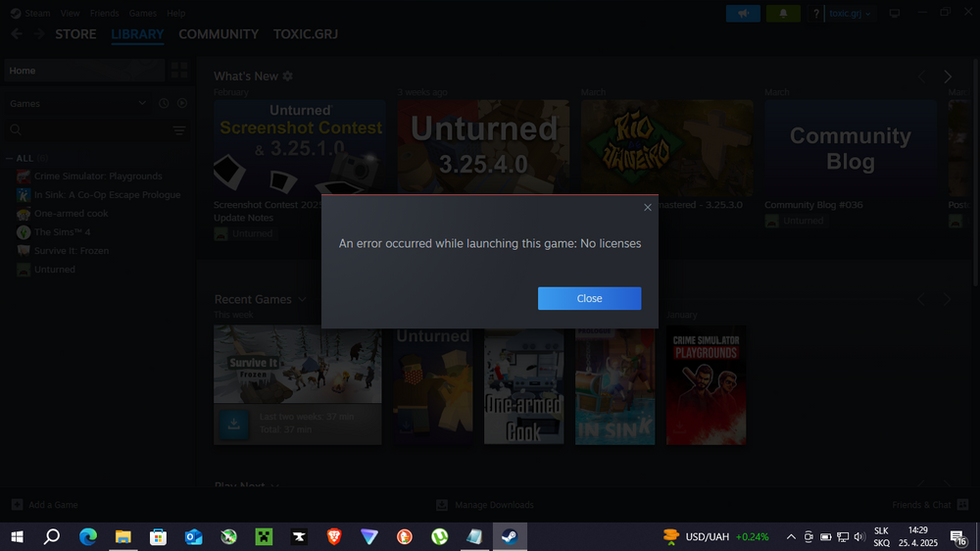Open Unturned Screenshot Contest news card
Viewport: 980px width, 551px height.
coord(299,147)
